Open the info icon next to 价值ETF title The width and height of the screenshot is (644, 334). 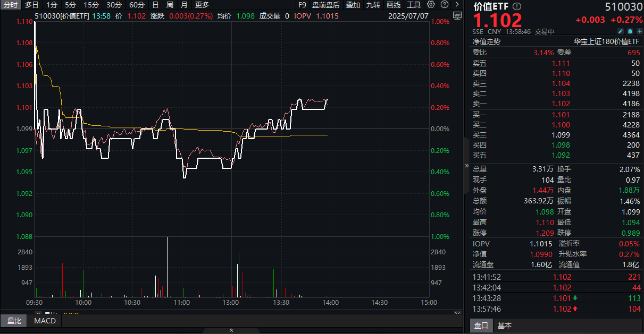pyautogui.click(x=515, y=6)
